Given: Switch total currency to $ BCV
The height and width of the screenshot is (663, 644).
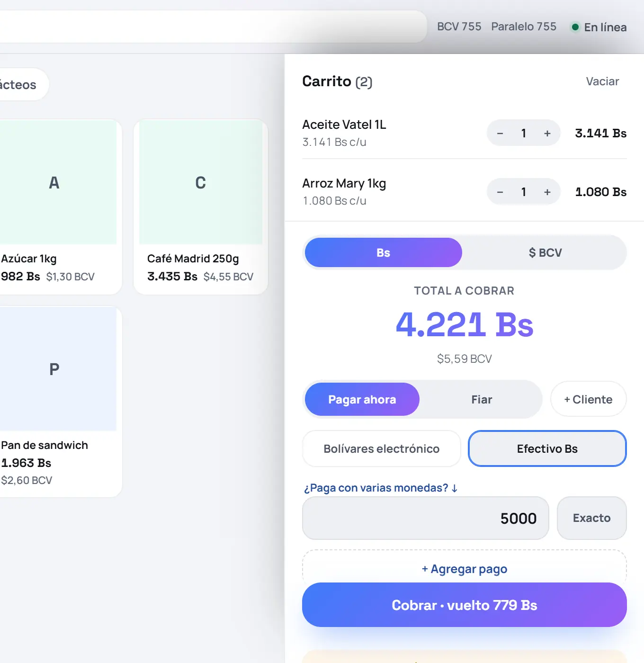Looking at the screenshot, I should pos(545,252).
